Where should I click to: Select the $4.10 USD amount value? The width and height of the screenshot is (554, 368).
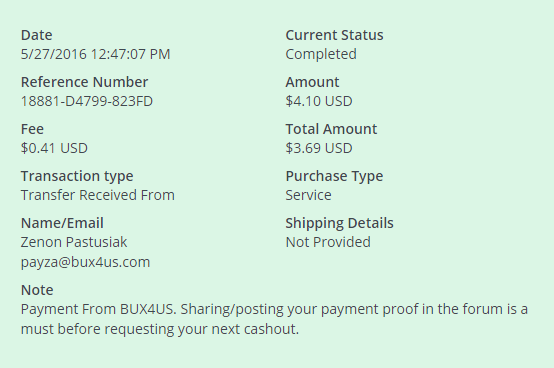[319, 101]
